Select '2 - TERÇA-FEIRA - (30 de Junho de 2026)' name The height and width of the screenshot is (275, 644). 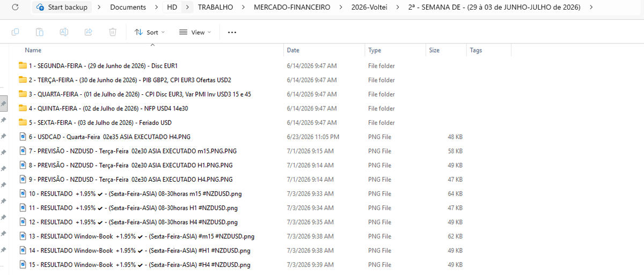click(130, 80)
